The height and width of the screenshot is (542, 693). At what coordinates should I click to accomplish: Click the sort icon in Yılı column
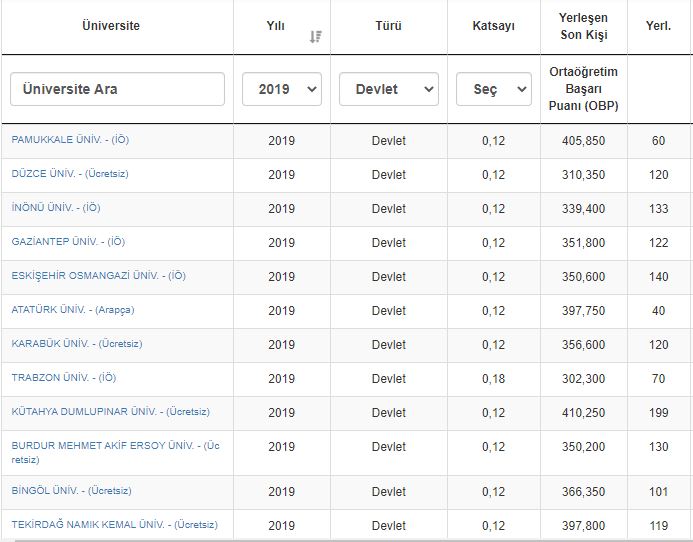[x=316, y=37]
